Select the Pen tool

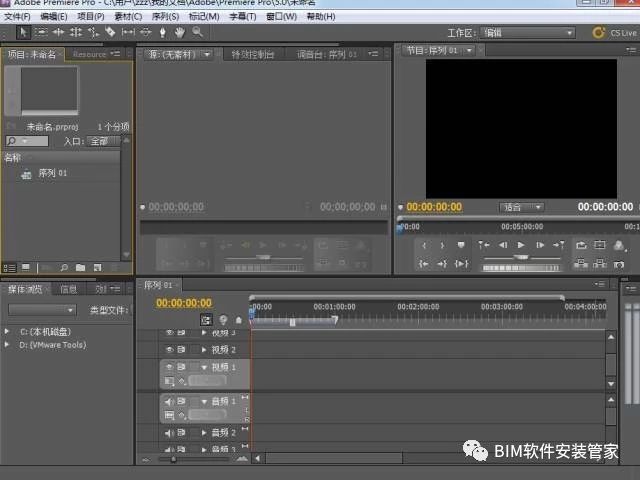[x=162, y=32]
